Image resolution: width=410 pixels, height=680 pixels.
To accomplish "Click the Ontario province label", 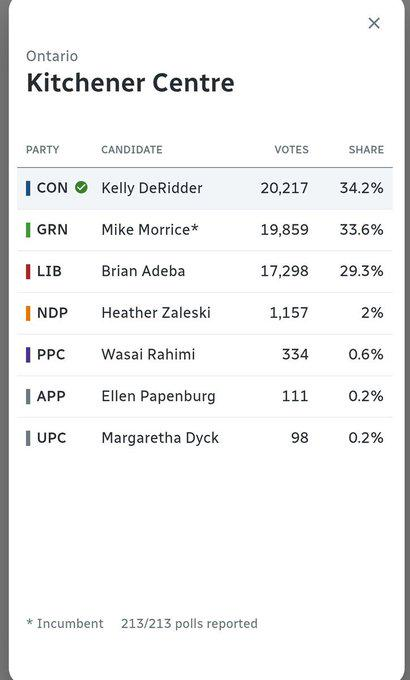I will coord(52,56).
